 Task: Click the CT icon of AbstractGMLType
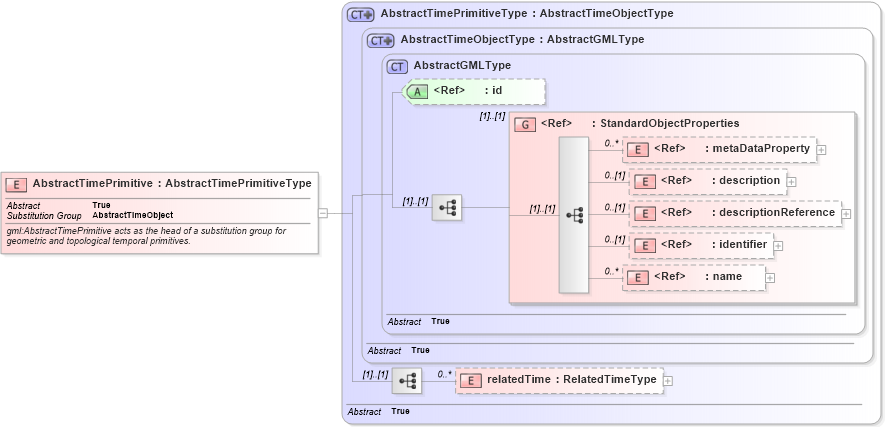click(x=397, y=67)
